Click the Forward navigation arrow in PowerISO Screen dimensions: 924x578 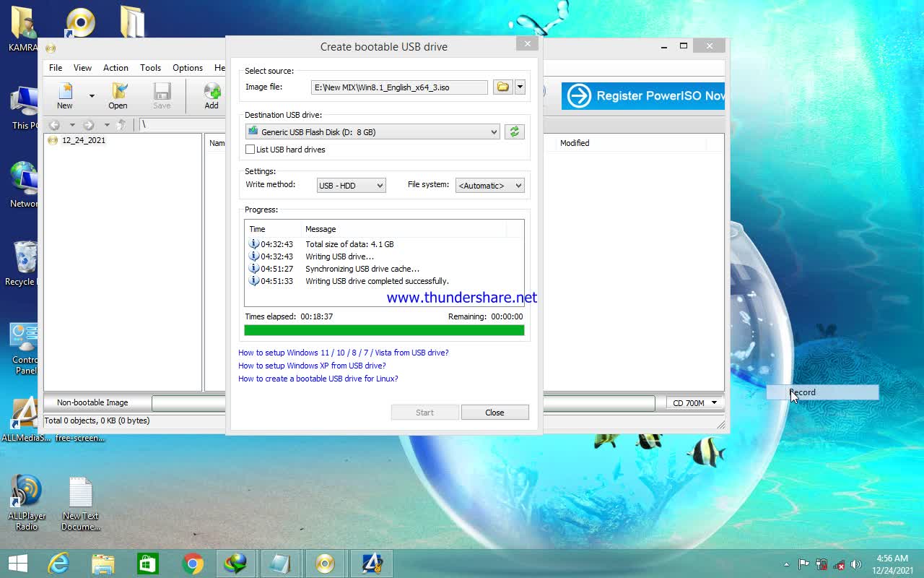click(89, 125)
